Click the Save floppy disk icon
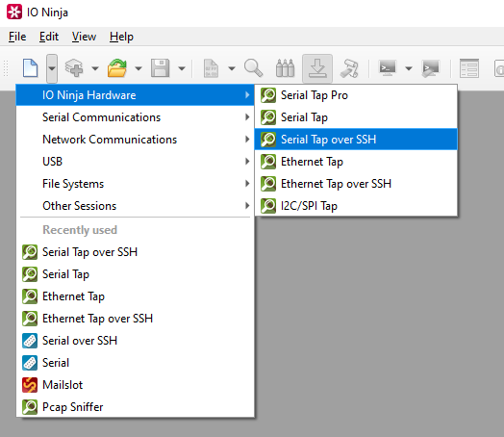Viewport: 504px width, 437px height. 160,68
